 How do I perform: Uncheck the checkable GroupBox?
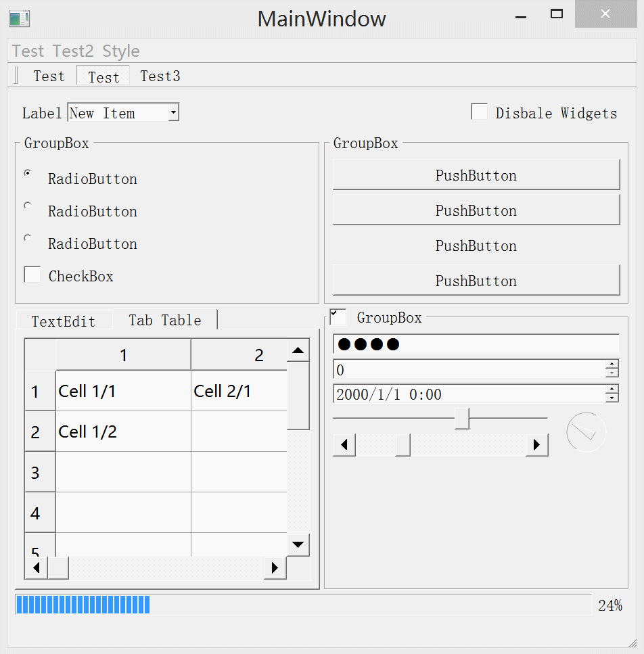[x=338, y=317]
